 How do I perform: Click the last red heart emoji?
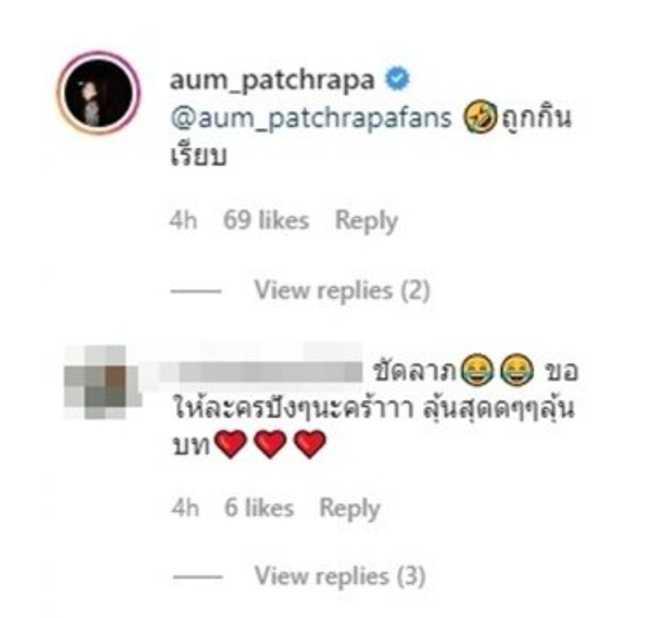point(310,444)
